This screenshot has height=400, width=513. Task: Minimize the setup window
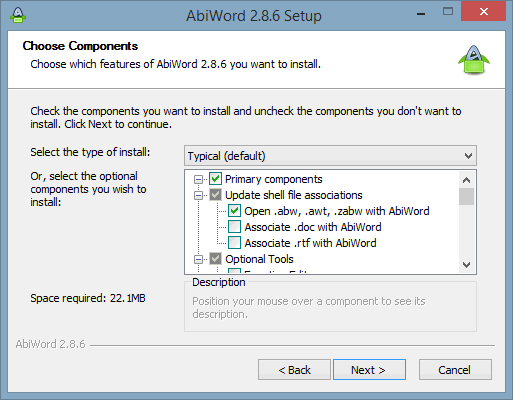[x=421, y=13]
